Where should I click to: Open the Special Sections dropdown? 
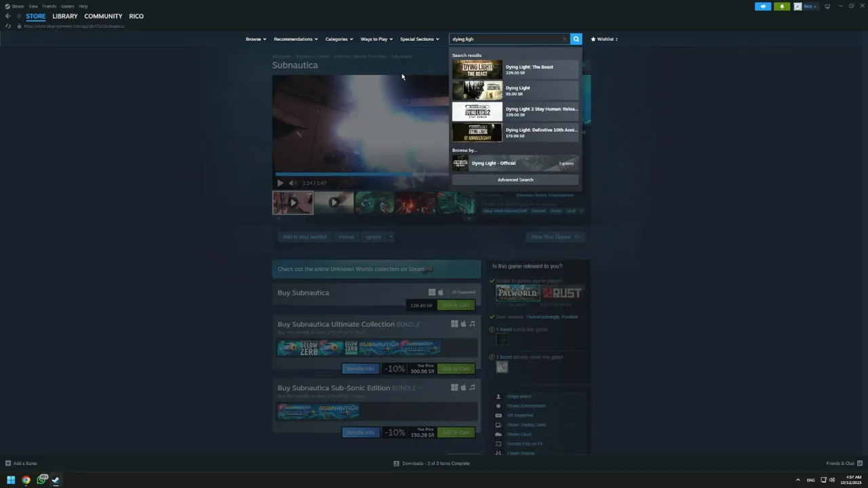(419, 39)
